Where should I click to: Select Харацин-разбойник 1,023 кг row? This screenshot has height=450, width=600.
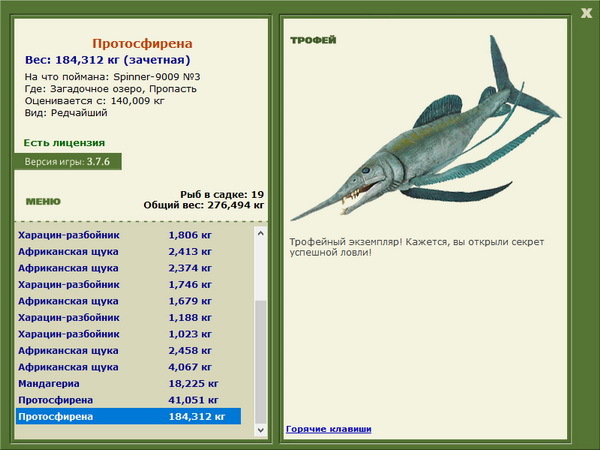coord(129,334)
